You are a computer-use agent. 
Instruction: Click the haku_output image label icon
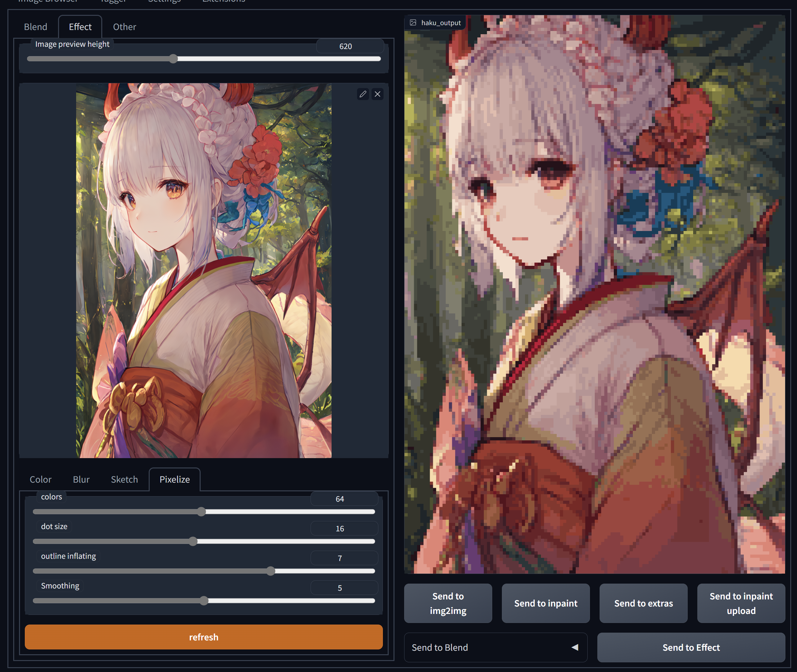413,23
